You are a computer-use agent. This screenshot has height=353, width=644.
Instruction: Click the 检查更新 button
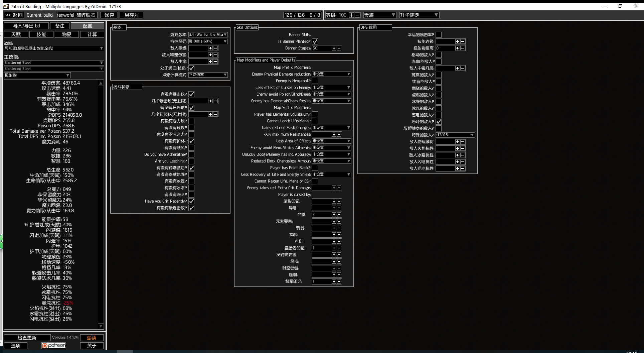pyautogui.click(x=27, y=338)
